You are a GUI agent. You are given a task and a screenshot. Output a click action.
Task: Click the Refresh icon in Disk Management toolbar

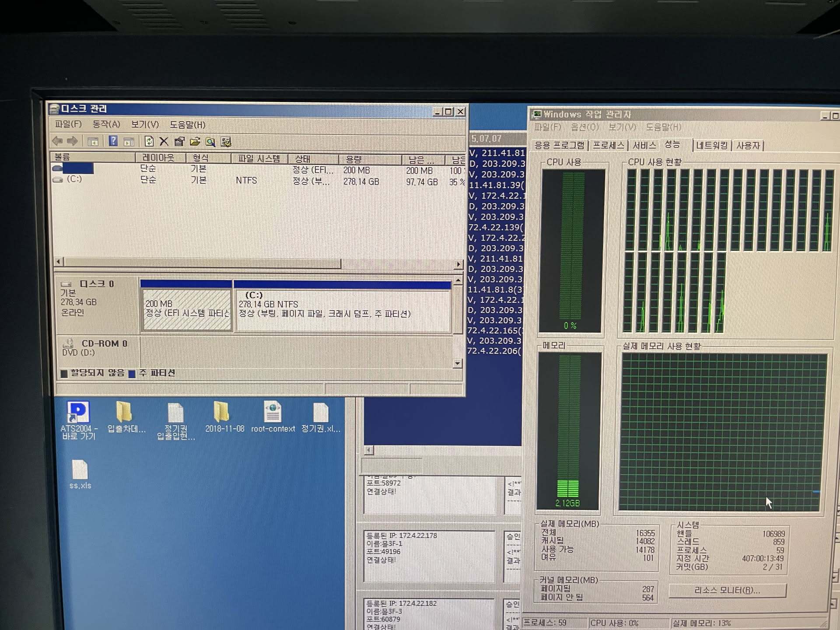149,141
